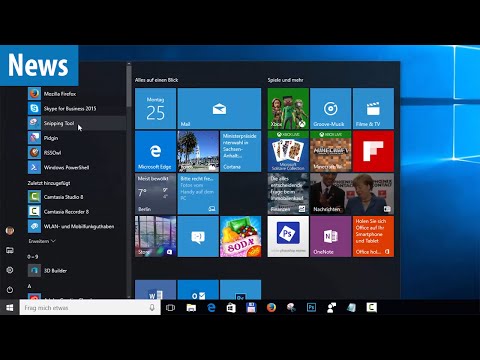Open the orange Office holen tile
Image resolution: width=480 pixels, height=360 pixels.
(x=373, y=236)
